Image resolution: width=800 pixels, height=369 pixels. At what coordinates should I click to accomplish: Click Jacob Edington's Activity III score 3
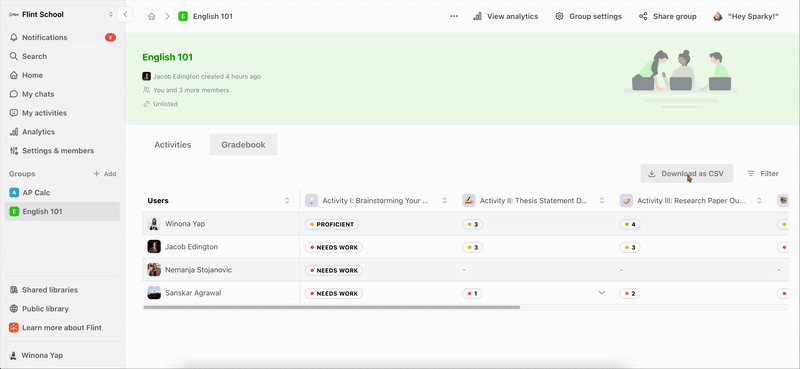630,247
